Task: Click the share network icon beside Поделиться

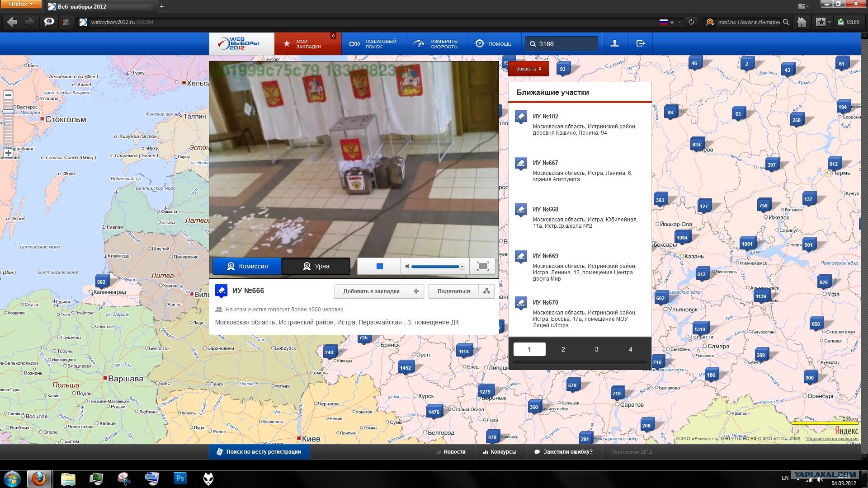Action: coord(487,291)
